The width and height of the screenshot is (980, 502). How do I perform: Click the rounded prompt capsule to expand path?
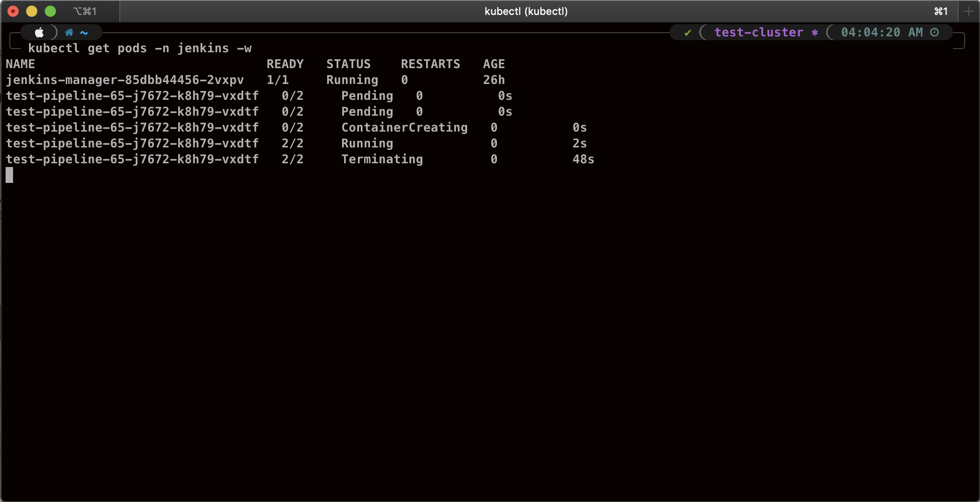[61, 32]
